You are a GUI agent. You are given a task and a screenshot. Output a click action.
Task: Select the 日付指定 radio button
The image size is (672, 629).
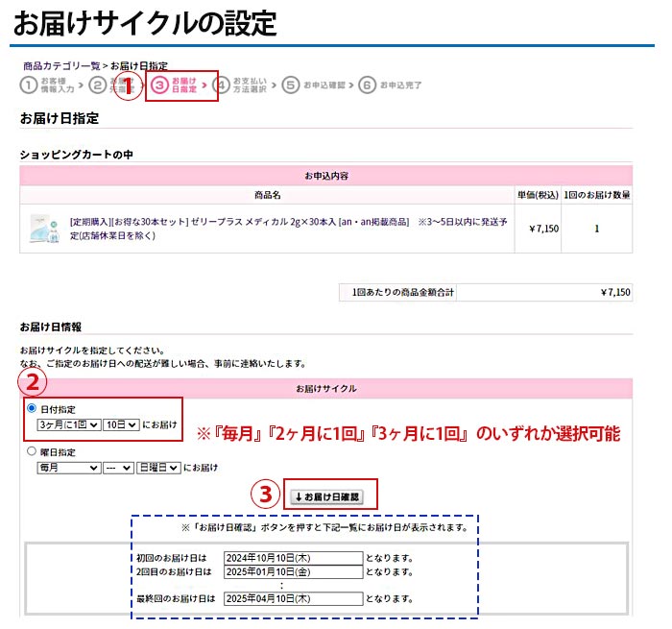(32, 408)
